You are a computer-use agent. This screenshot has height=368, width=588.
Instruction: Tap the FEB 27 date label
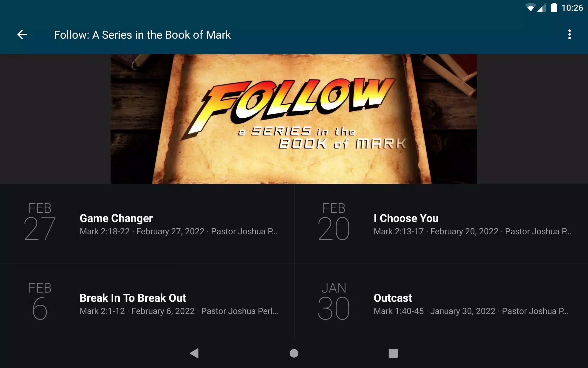click(40, 221)
